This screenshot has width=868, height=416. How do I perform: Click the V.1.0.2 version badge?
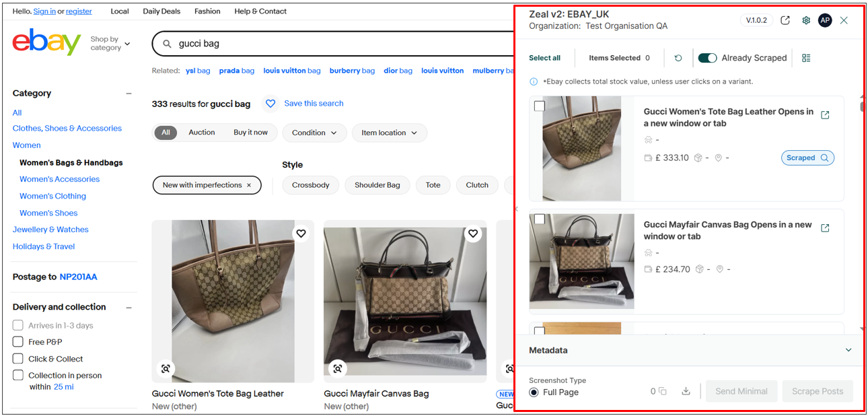click(x=756, y=20)
